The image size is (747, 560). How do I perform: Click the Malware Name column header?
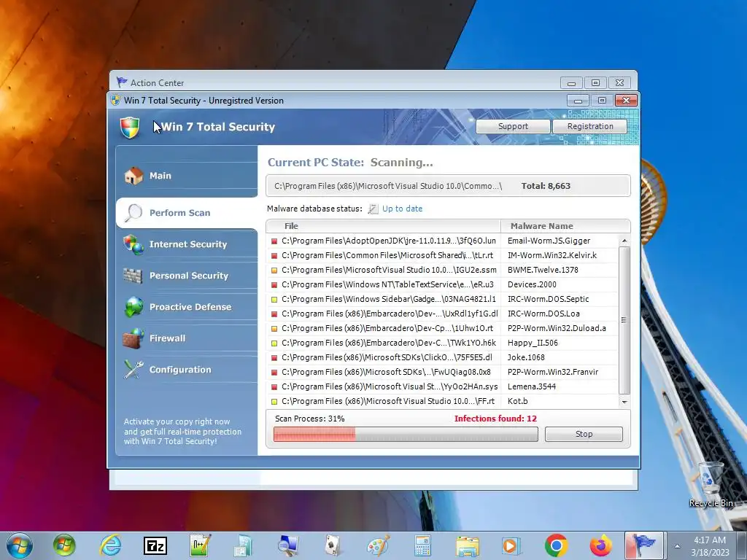click(565, 226)
